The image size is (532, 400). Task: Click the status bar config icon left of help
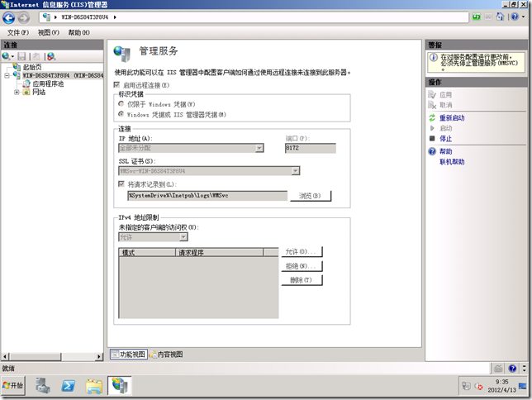(498, 368)
